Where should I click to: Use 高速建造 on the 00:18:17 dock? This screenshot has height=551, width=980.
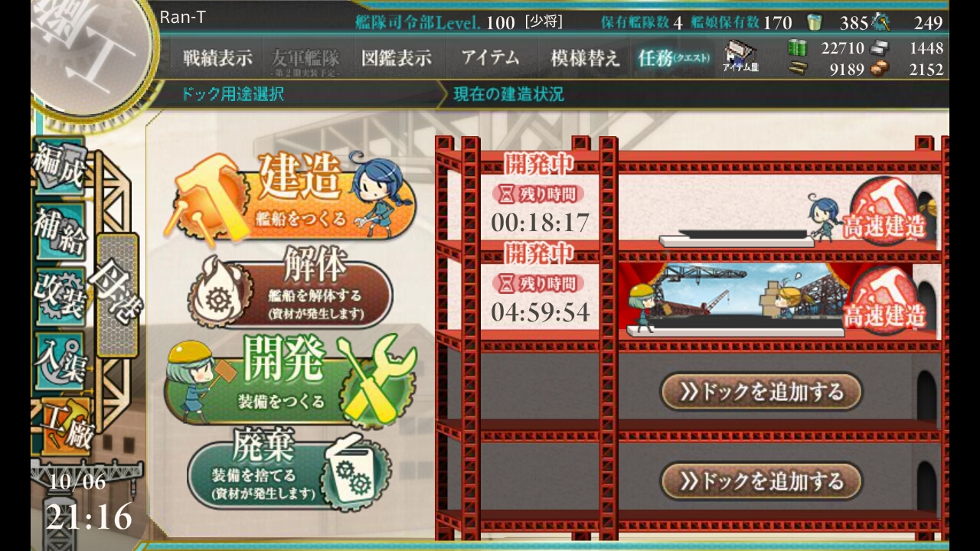(885, 211)
